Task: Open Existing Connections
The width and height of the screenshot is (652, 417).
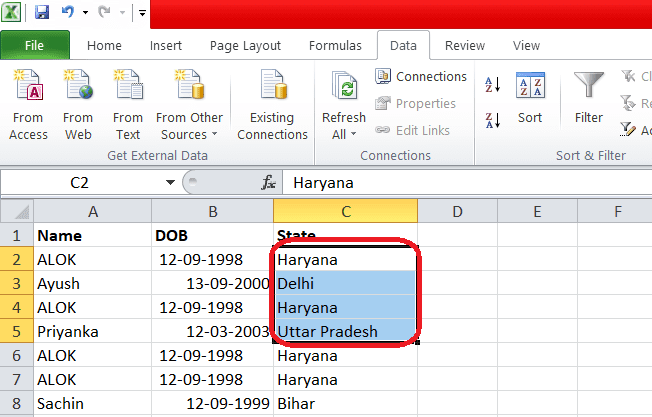Action: point(272,105)
